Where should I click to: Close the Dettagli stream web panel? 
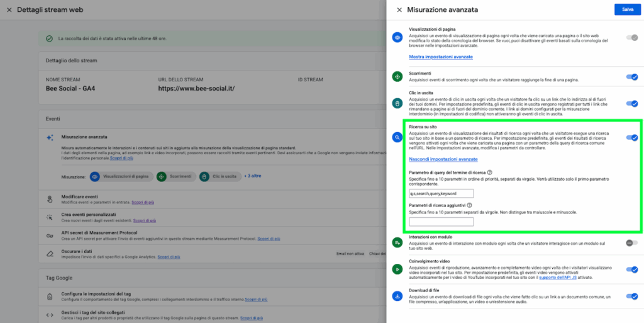coord(9,10)
